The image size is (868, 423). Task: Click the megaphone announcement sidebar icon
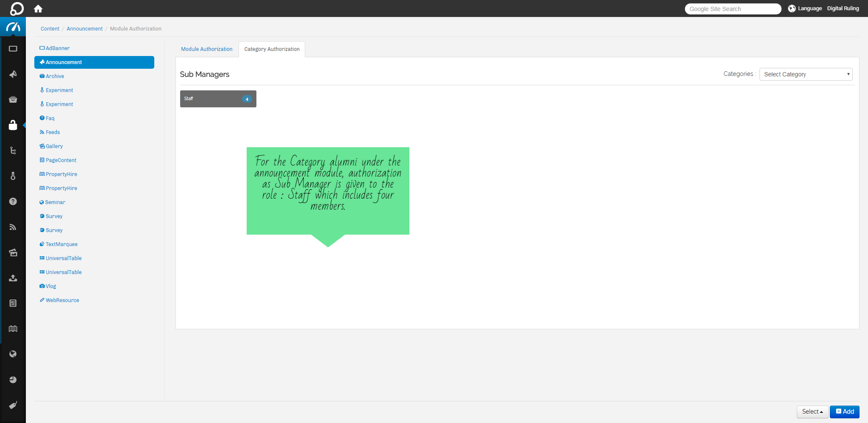(13, 74)
